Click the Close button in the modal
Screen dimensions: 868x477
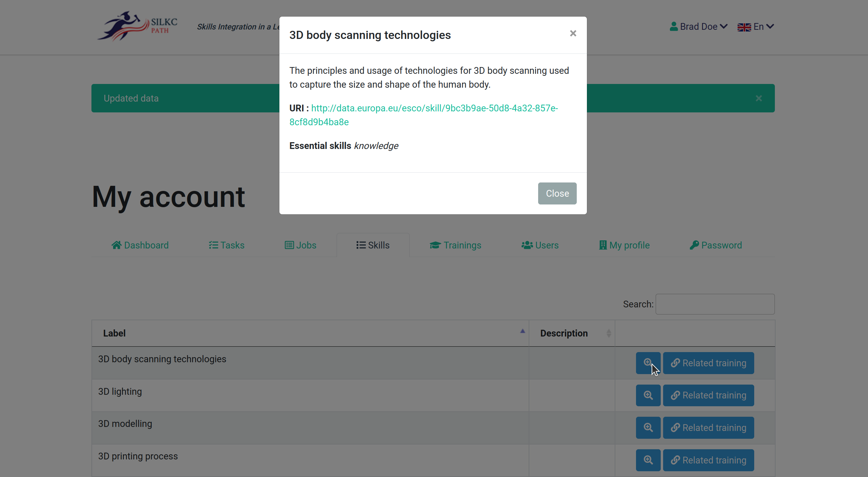(x=557, y=193)
